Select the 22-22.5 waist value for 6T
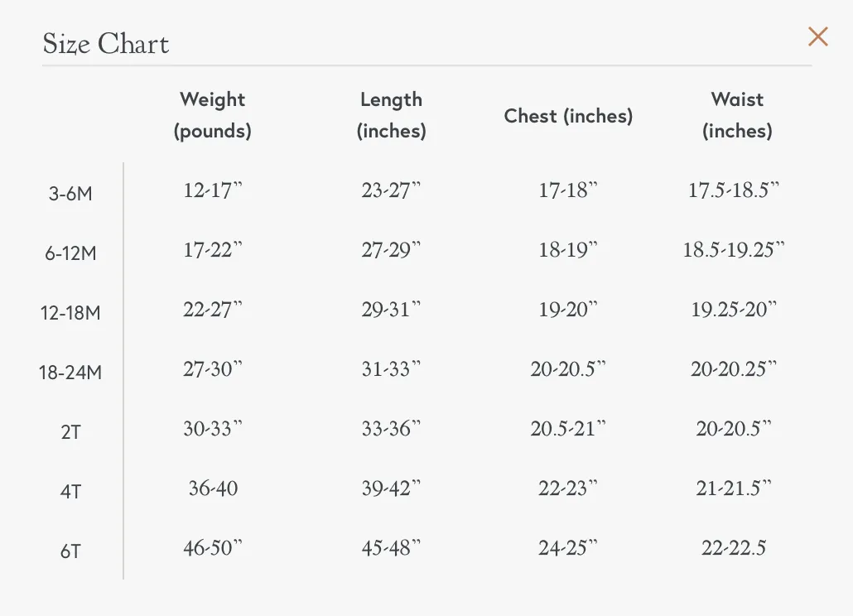The image size is (853, 616). click(734, 548)
